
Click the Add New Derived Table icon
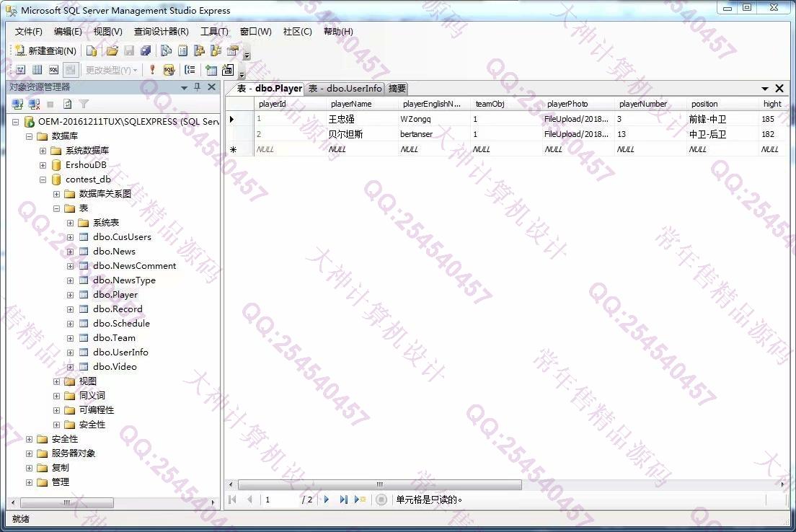228,70
